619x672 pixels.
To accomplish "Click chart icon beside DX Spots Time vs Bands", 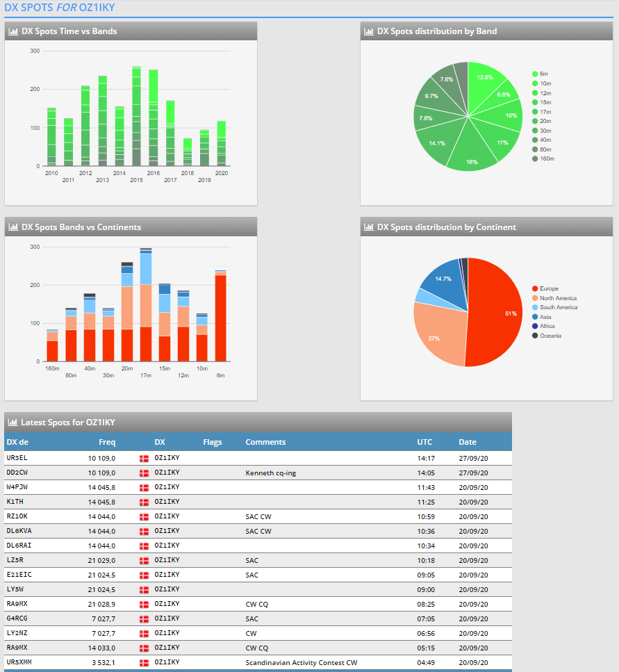I will (13, 31).
